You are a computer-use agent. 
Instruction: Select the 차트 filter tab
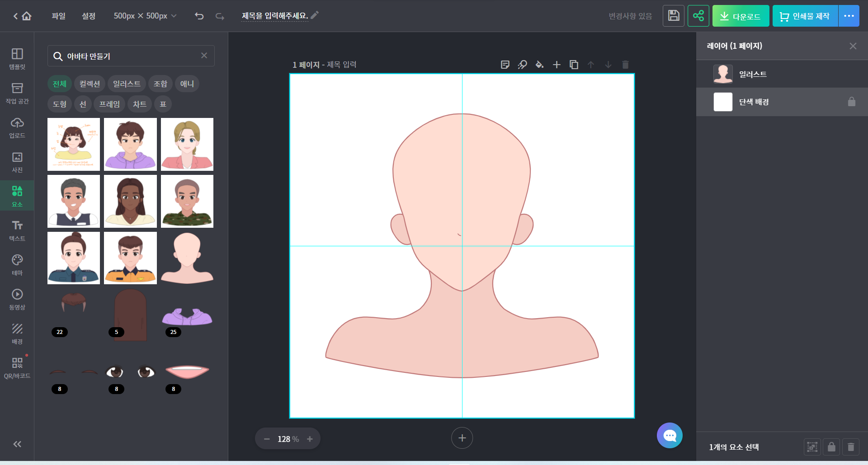[140, 104]
